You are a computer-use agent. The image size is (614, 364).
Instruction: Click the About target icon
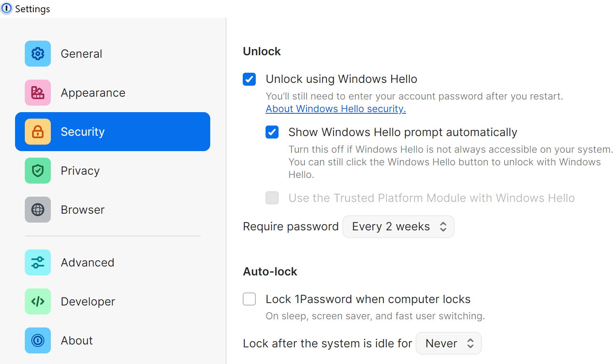coord(37,340)
